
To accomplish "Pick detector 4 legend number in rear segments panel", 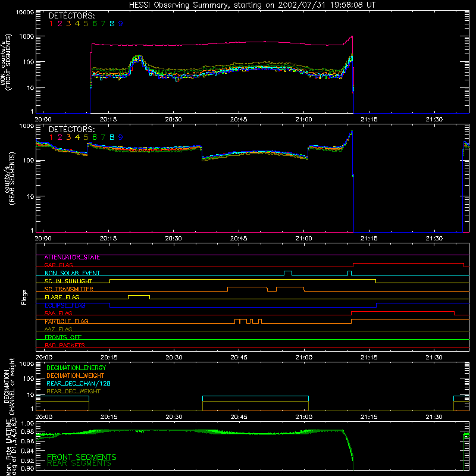I will [77, 137].
